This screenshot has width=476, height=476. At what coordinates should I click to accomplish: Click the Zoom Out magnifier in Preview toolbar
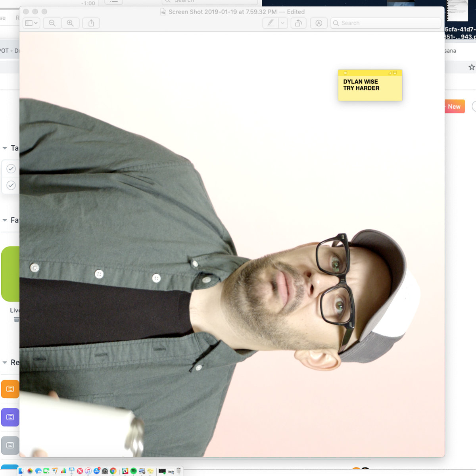click(x=52, y=23)
